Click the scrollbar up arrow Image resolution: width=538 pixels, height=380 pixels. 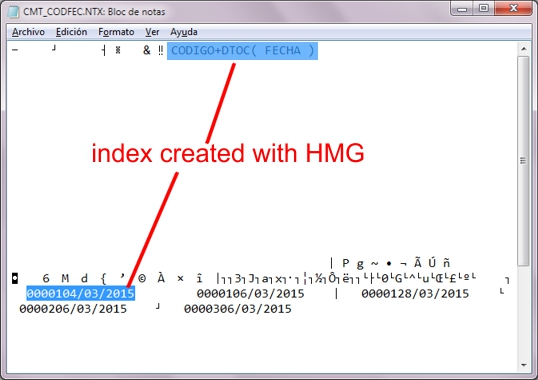[524, 49]
